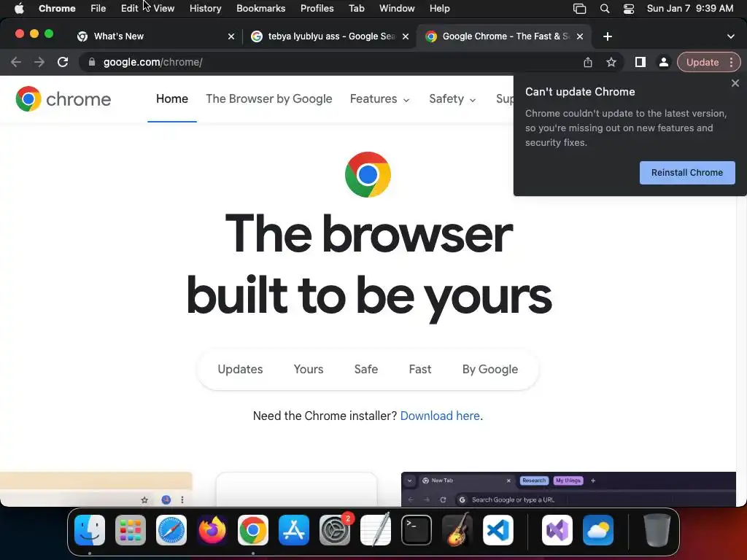Open App Store from the Dock
Screen dimensions: 747x560
(294, 530)
